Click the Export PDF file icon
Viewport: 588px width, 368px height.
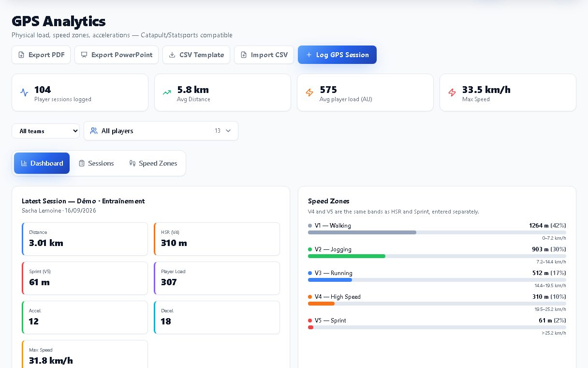21,55
